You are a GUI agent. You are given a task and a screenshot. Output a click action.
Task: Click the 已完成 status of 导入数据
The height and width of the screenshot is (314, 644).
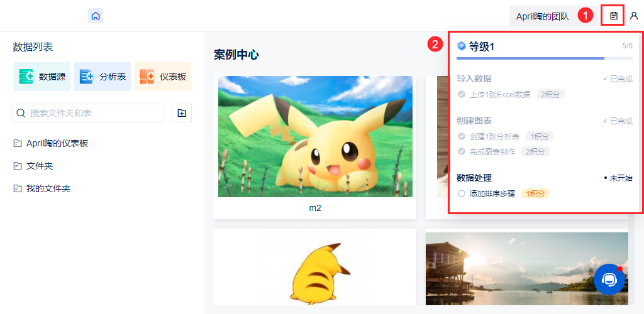point(618,78)
